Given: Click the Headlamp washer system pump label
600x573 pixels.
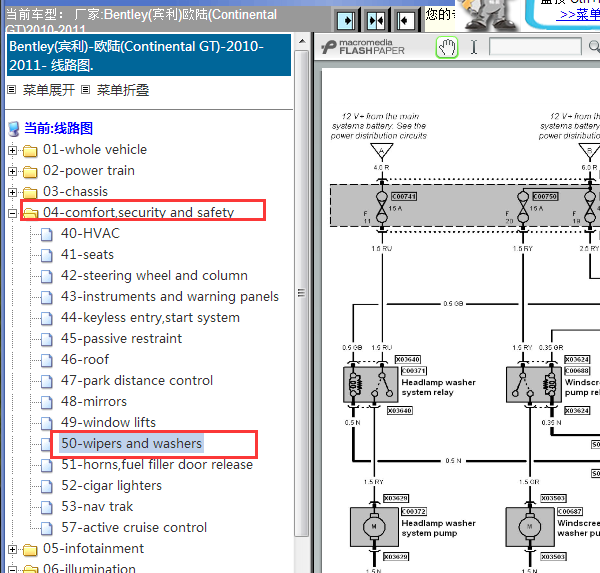Looking at the screenshot, I should pos(439,528).
